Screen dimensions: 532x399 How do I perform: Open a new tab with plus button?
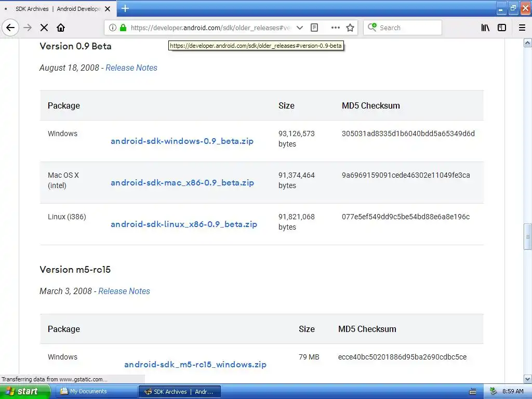coord(125,8)
